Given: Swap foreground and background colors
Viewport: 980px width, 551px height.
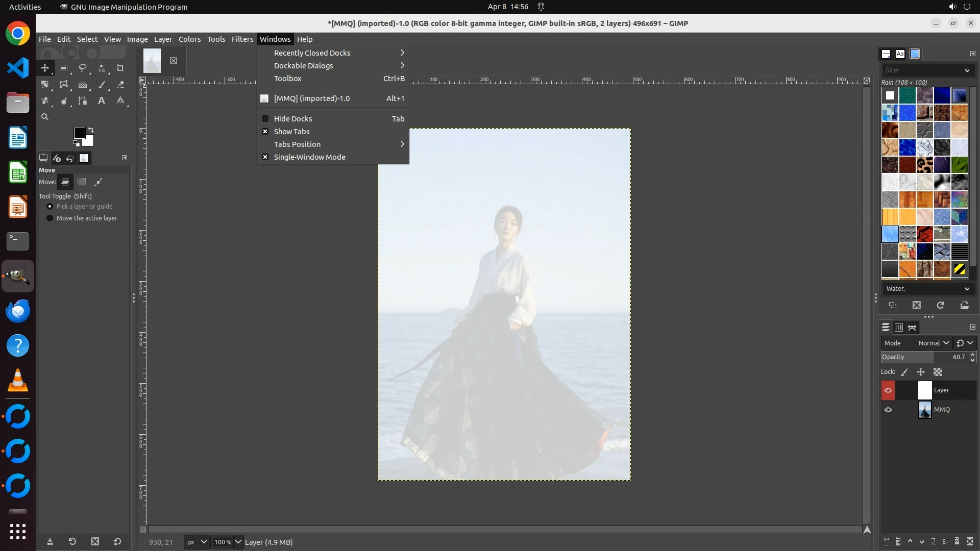Looking at the screenshot, I should click(91, 130).
